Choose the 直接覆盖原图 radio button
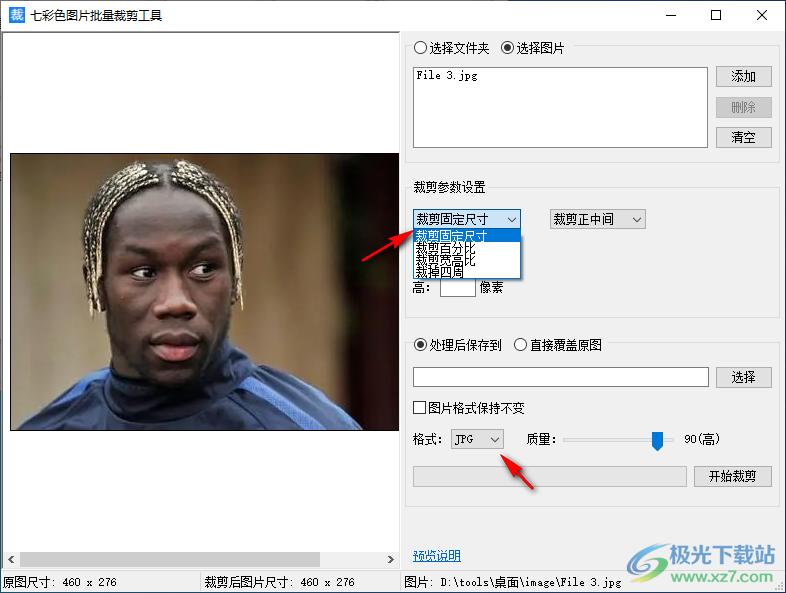 coord(521,345)
